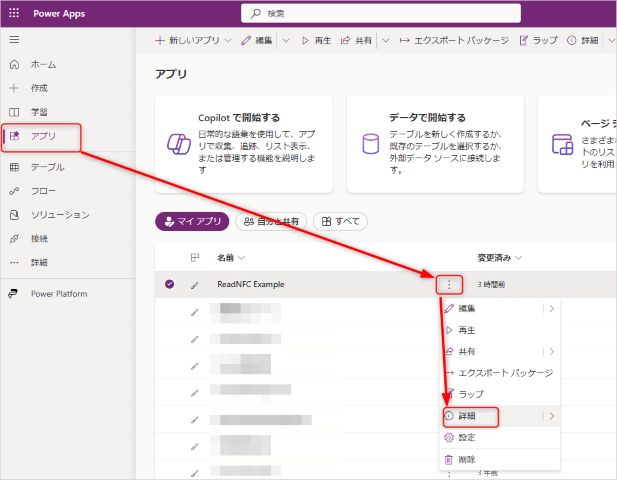The width and height of the screenshot is (617, 480).
Task: Open フロー in the sidebar
Action: [x=43, y=191]
